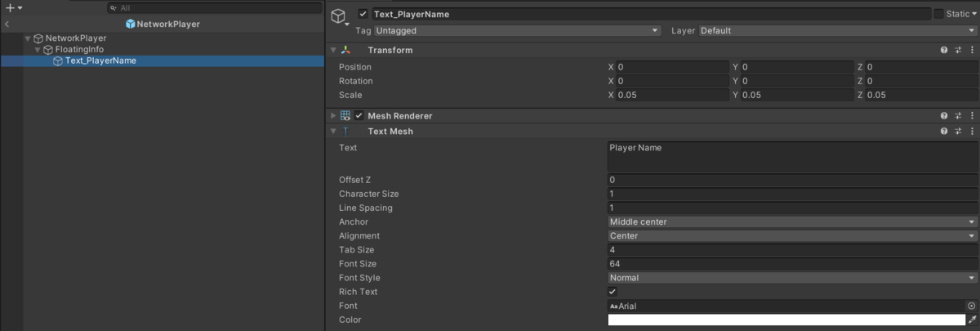Edit the Tab Size field
The image size is (980, 331).
792,249
